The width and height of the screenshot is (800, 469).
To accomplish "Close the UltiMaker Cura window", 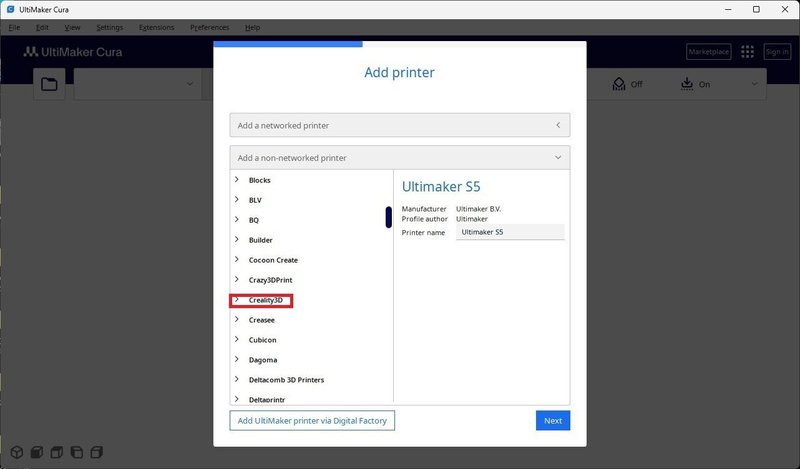I will (785, 9).
